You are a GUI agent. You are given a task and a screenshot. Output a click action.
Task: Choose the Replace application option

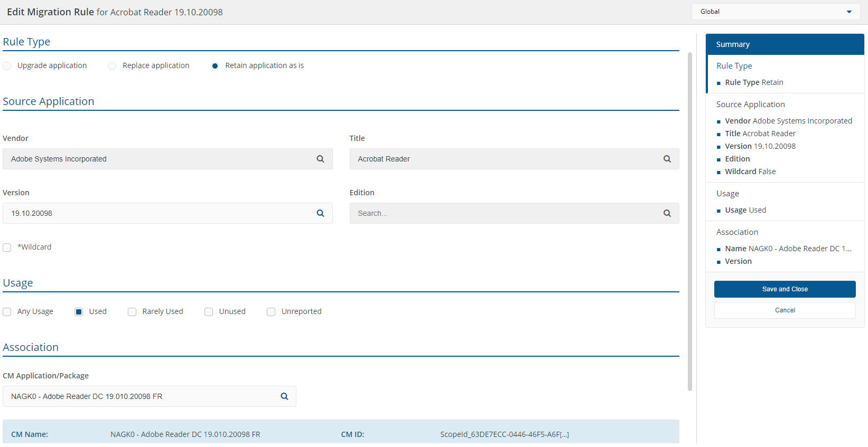click(x=112, y=66)
